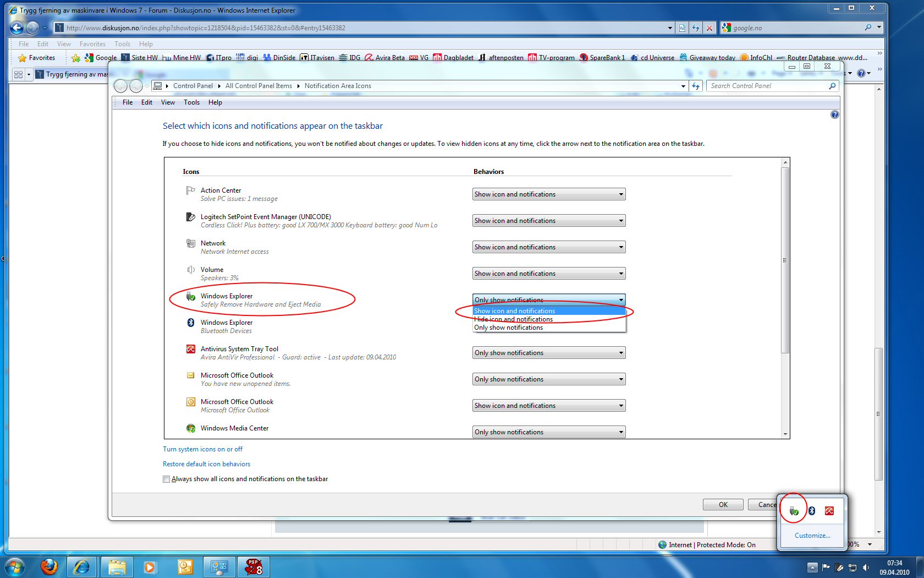Open Antivirus System Tray Tool behavior dropdown
Screen dimensions: 924x578
tap(549, 353)
